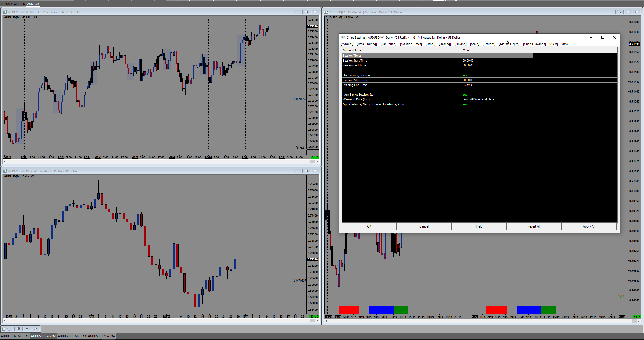Toggle the New Bar At Session Start value

465,95
